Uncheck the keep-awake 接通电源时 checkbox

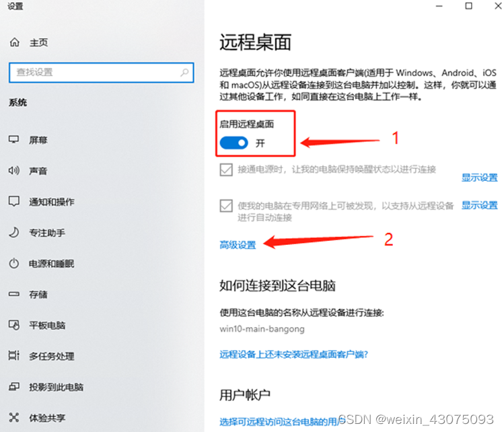pos(226,170)
